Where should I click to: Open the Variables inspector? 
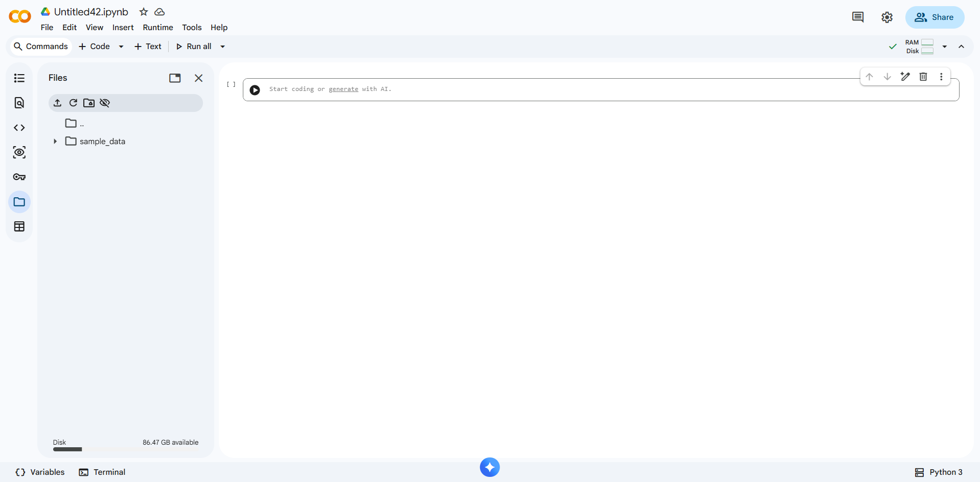(40, 472)
